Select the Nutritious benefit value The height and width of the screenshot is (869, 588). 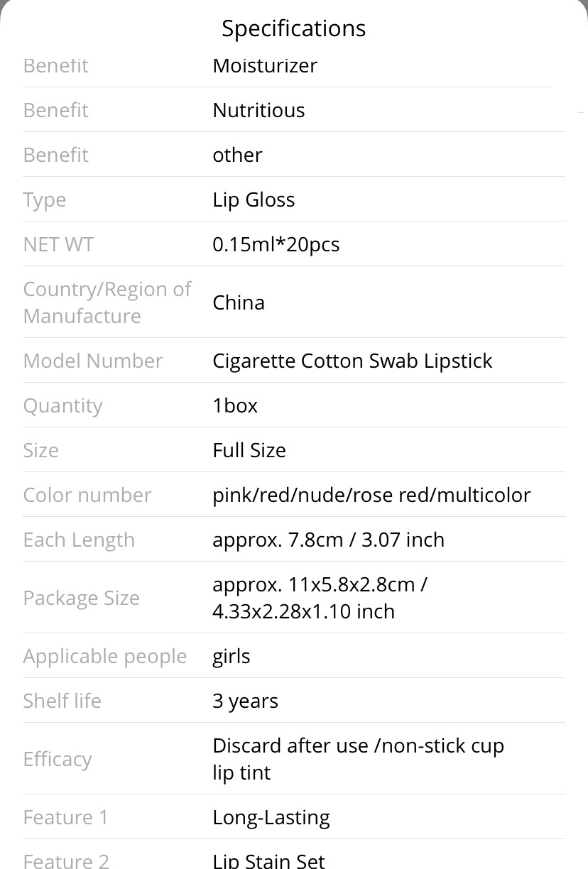(x=258, y=110)
